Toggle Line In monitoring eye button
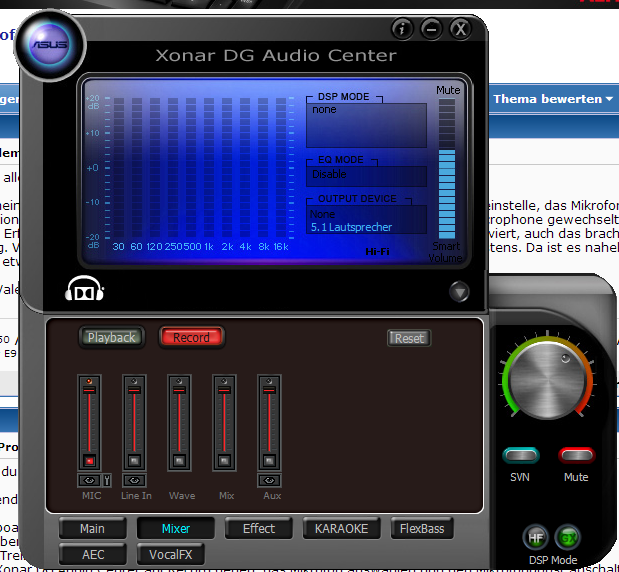The width and height of the screenshot is (619, 572). click(134, 480)
